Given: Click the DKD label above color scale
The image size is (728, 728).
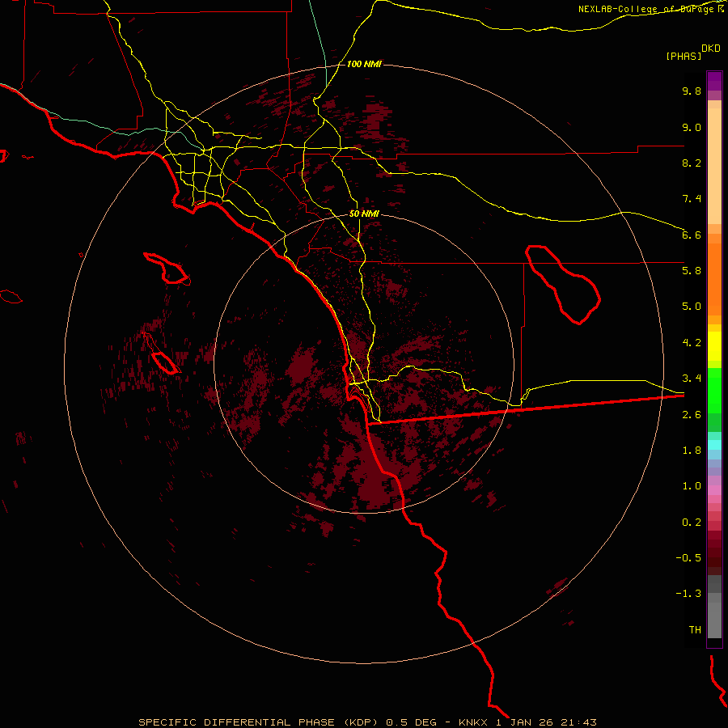Looking at the screenshot, I should point(711,48).
